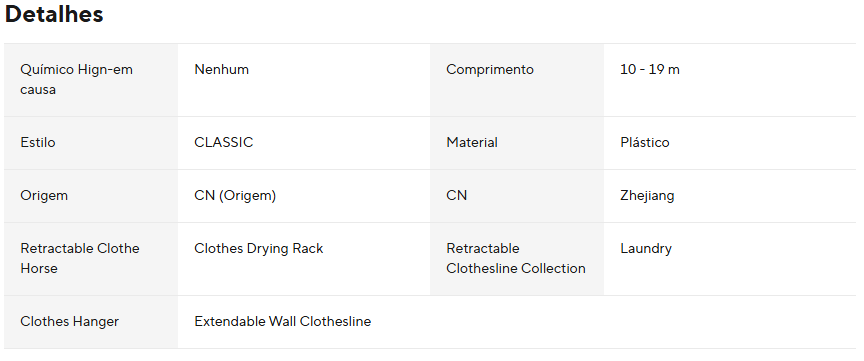Click the Zhejiang value

(647, 196)
